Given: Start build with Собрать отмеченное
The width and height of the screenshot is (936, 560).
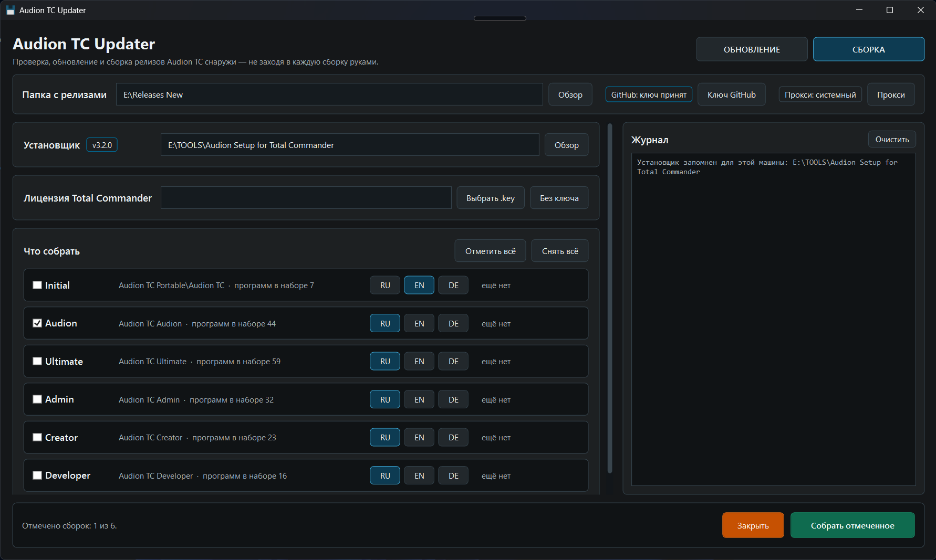Looking at the screenshot, I should tap(852, 525).
